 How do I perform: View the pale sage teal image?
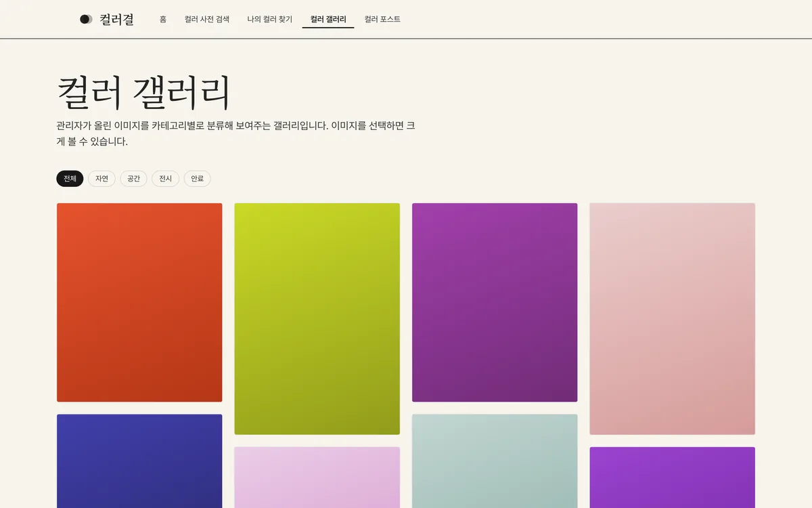coord(495,461)
